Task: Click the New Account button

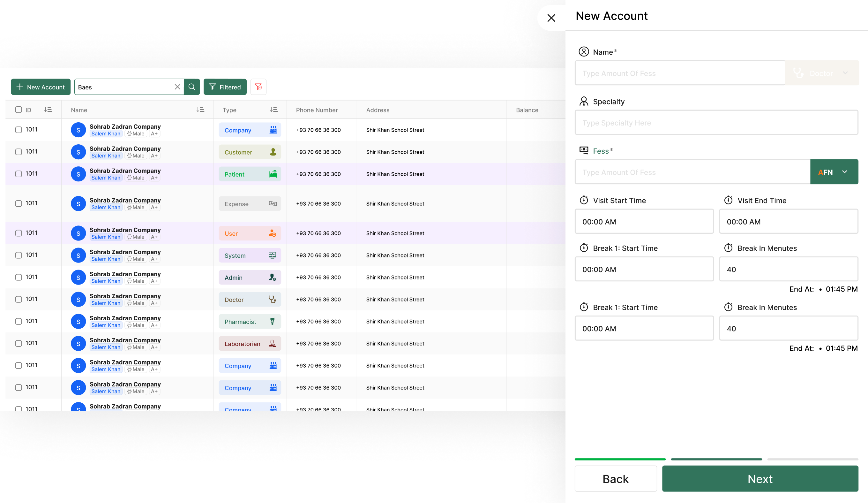Action: 41,87
